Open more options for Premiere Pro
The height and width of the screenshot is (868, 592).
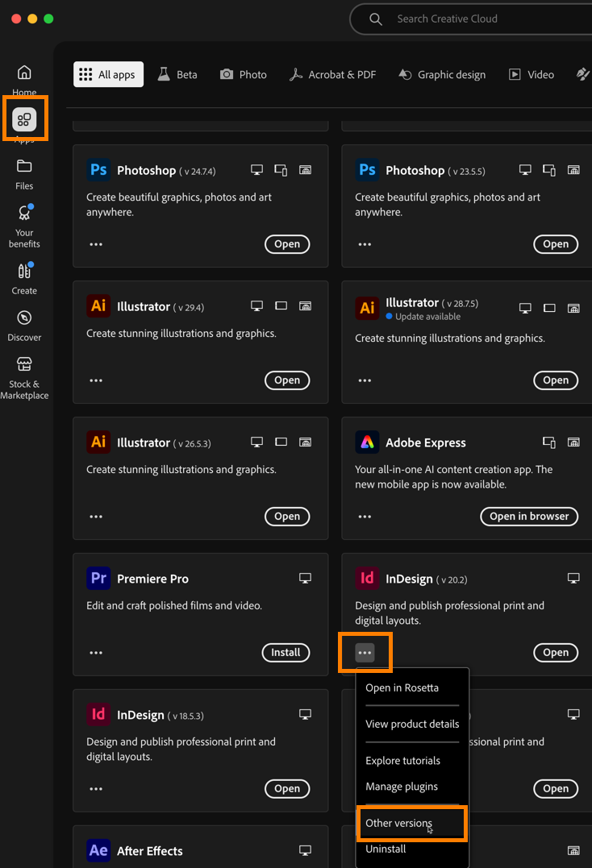tap(96, 653)
